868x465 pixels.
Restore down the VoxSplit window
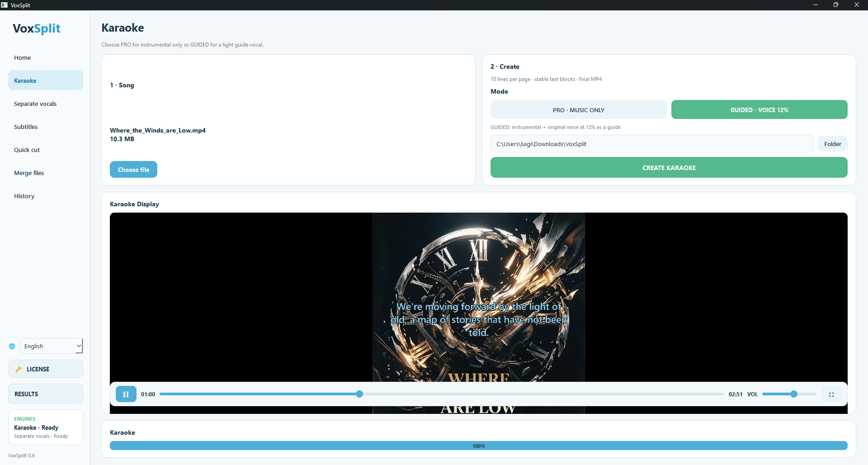pyautogui.click(x=836, y=5)
